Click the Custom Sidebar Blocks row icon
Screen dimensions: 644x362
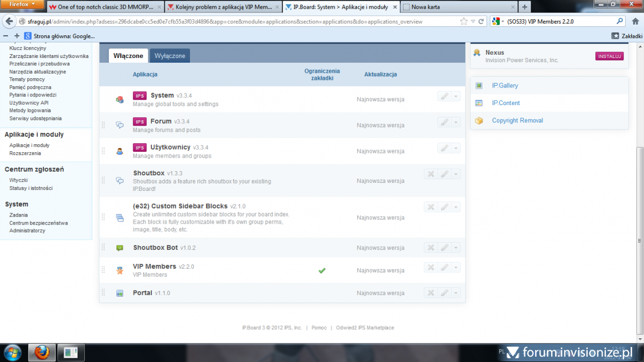tap(120, 218)
